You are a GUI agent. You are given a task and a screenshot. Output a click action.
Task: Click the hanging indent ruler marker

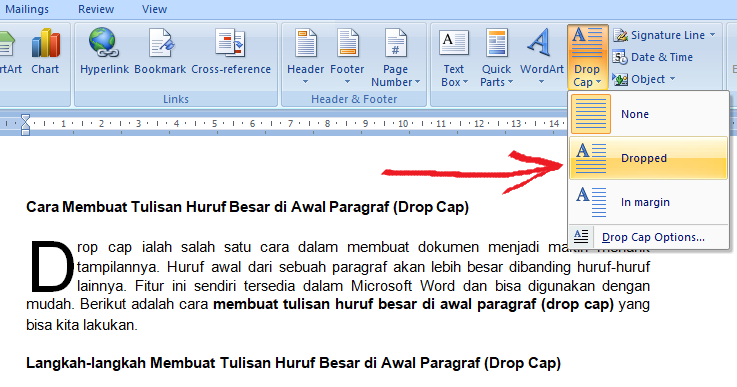[25, 127]
